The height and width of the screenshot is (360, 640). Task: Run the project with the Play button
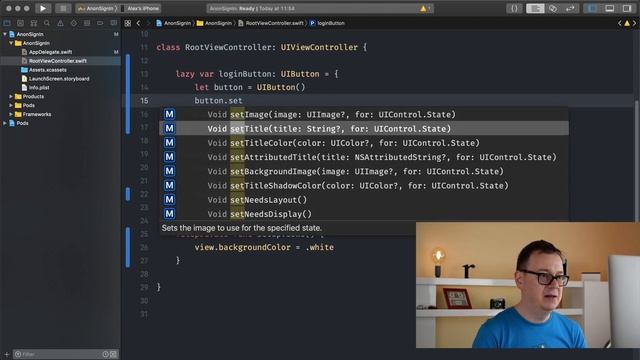coord(43,8)
